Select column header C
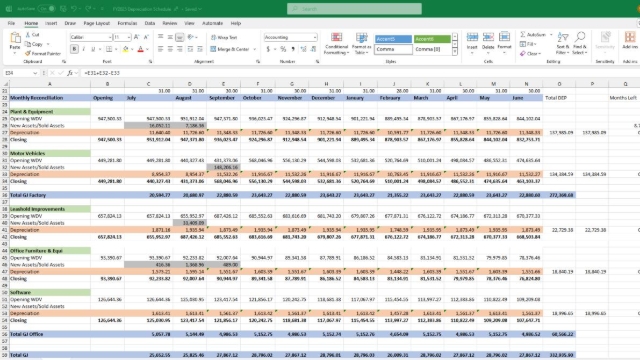Image resolution: width=640 pixels, height=360 pixels. tap(149, 84)
